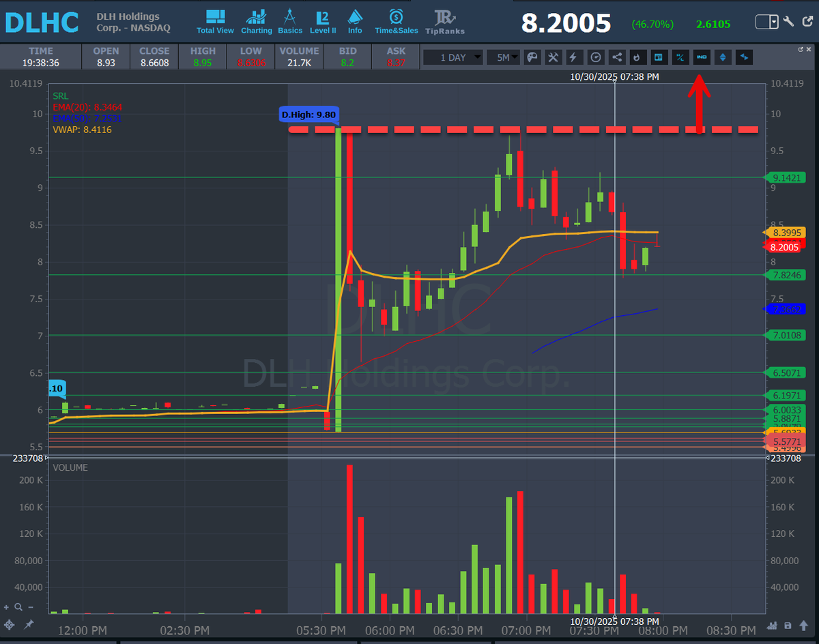Open the 1 DAY range dropdown
This screenshot has height=644, width=819.
coord(453,57)
